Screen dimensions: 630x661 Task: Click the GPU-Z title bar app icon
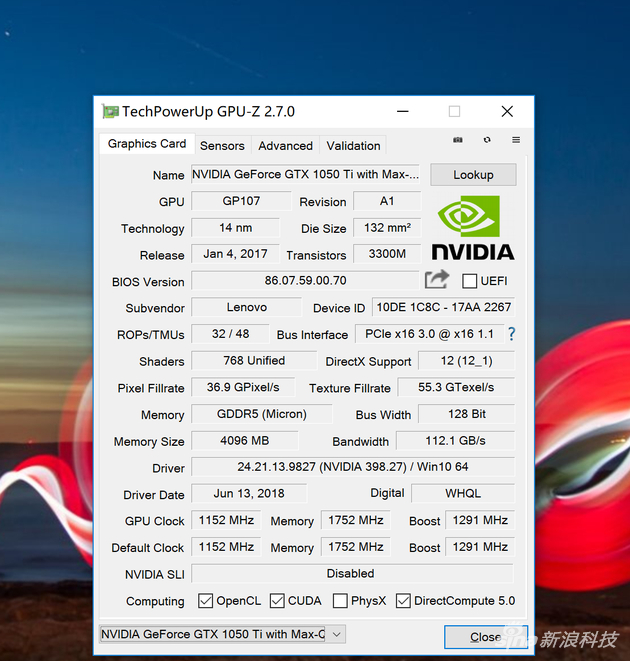(x=110, y=112)
